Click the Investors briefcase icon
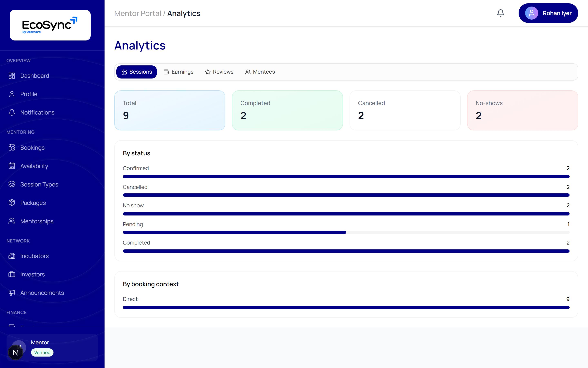Viewport: 588px width, 368px height. point(12,274)
